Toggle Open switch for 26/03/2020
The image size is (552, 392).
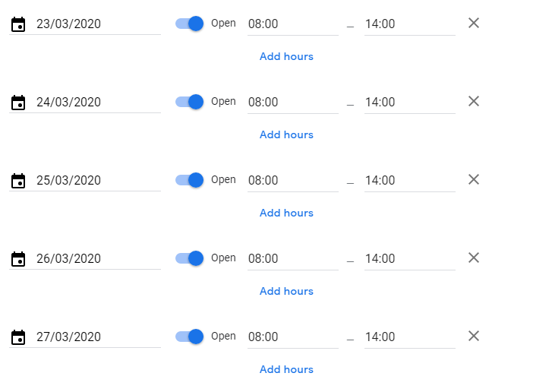tap(189, 258)
